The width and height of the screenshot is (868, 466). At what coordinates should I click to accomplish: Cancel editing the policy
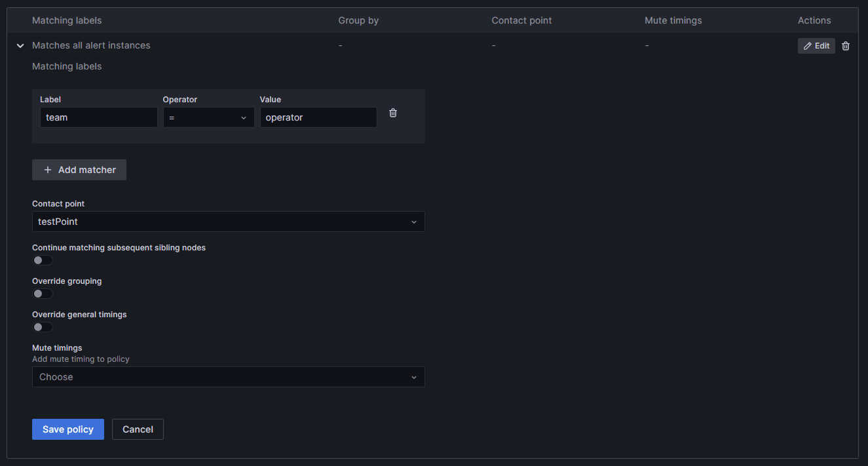(x=138, y=429)
